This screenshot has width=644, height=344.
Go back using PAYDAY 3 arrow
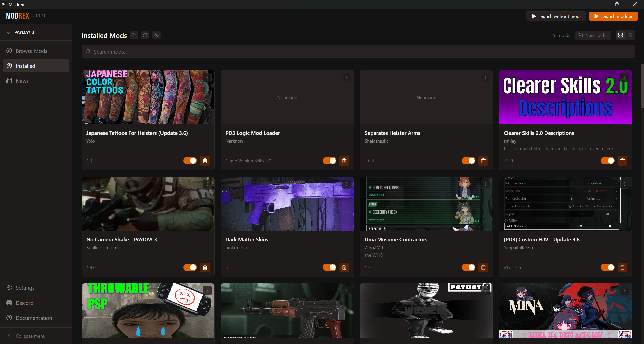point(9,32)
